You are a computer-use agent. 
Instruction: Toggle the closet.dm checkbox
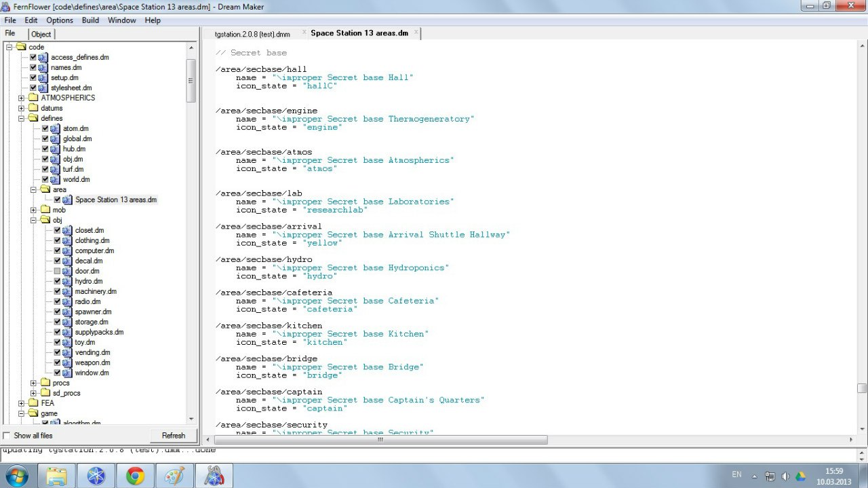coord(58,230)
